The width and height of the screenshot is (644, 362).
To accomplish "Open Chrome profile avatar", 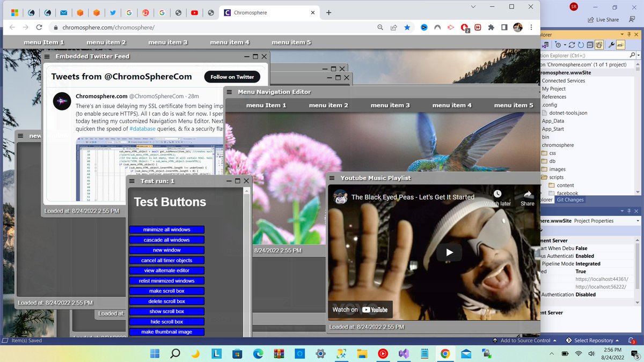I will coord(518,27).
